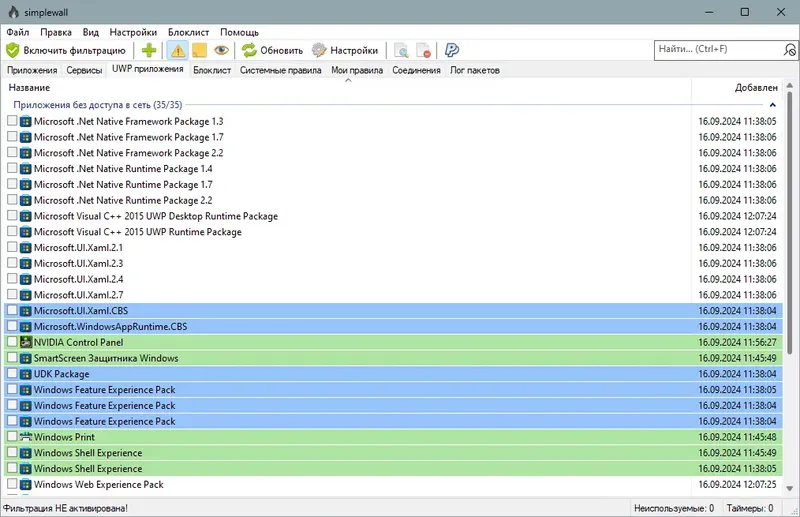Click the NVIDIA Control Panel app icon
This screenshot has height=517, width=800.
click(x=26, y=342)
